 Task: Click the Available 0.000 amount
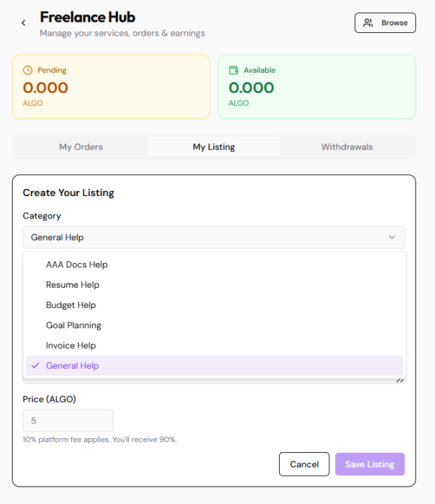(x=251, y=87)
